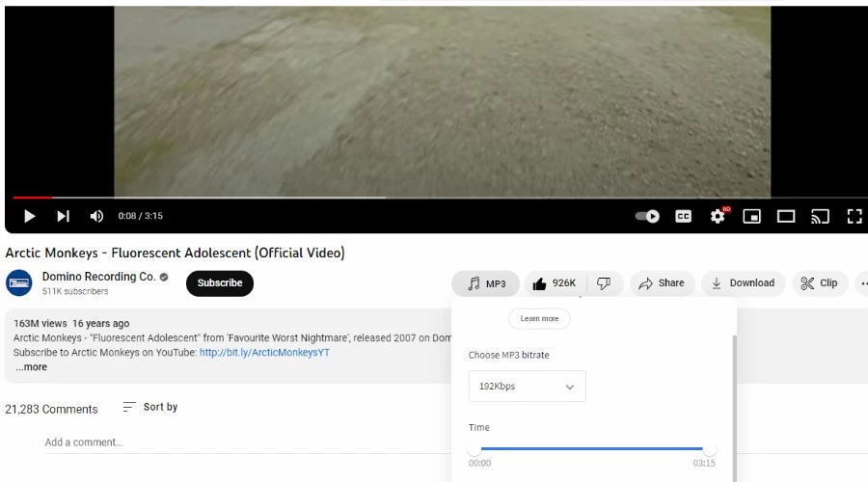
Task: Dislike the video
Action: point(604,283)
